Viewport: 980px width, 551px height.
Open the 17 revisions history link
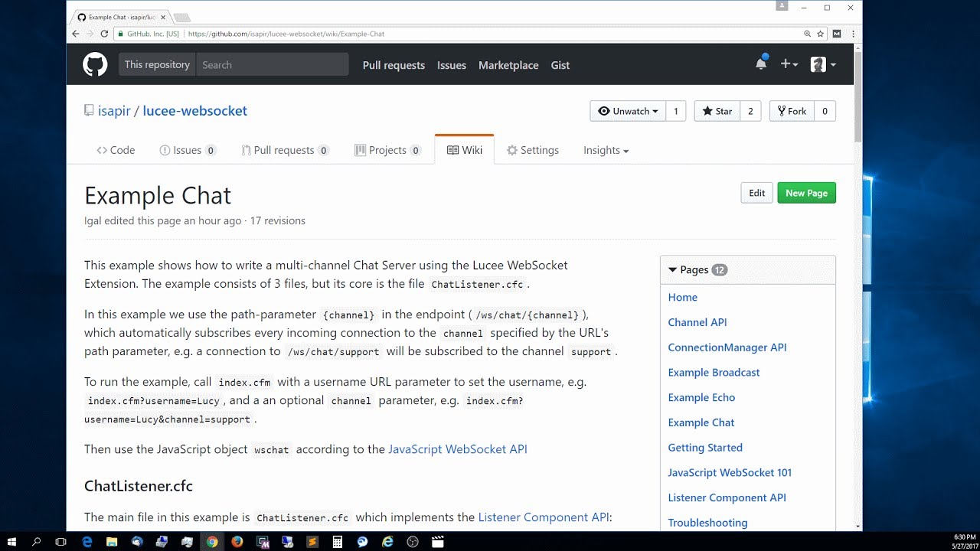coord(277,220)
